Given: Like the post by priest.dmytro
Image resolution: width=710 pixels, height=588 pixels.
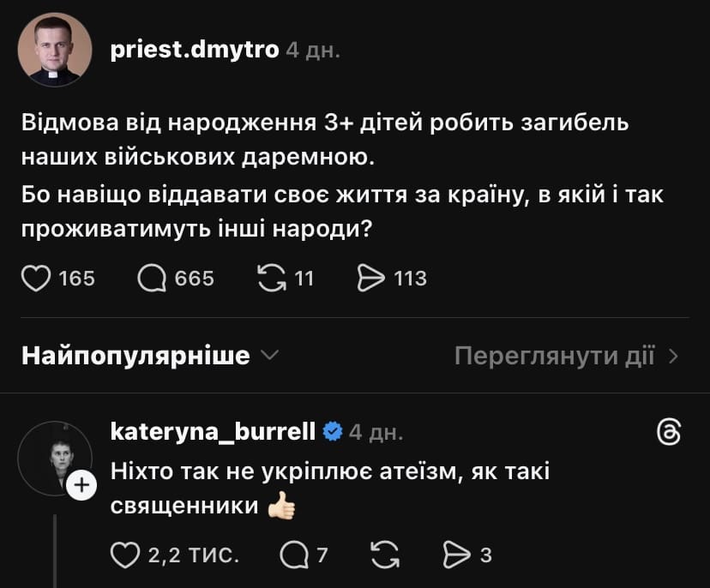Looking at the screenshot, I should pos(36,278).
